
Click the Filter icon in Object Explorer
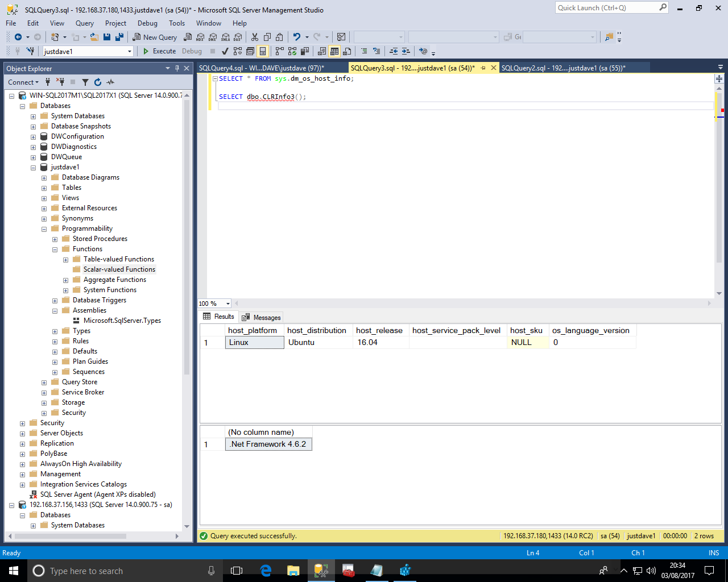tap(85, 82)
